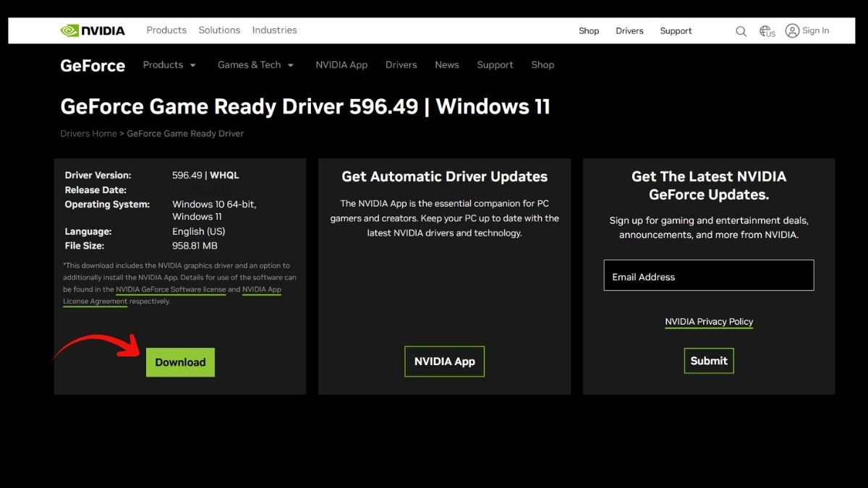Click the NVIDIA logo in the top bar
This screenshot has height=488, width=868.
93,30
